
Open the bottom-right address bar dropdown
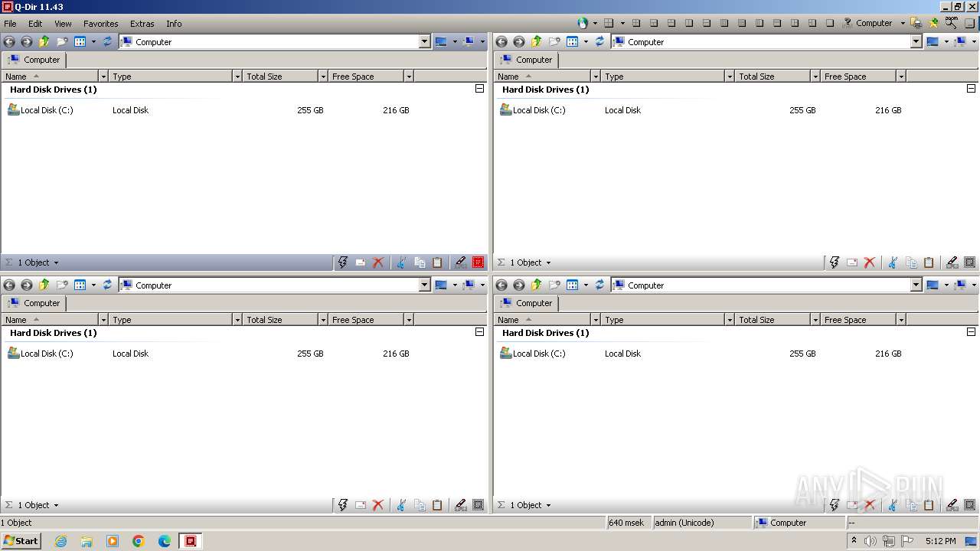click(916, 285)
